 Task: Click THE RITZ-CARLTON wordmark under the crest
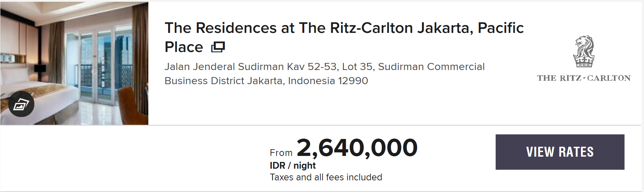(x=584, y=78)
